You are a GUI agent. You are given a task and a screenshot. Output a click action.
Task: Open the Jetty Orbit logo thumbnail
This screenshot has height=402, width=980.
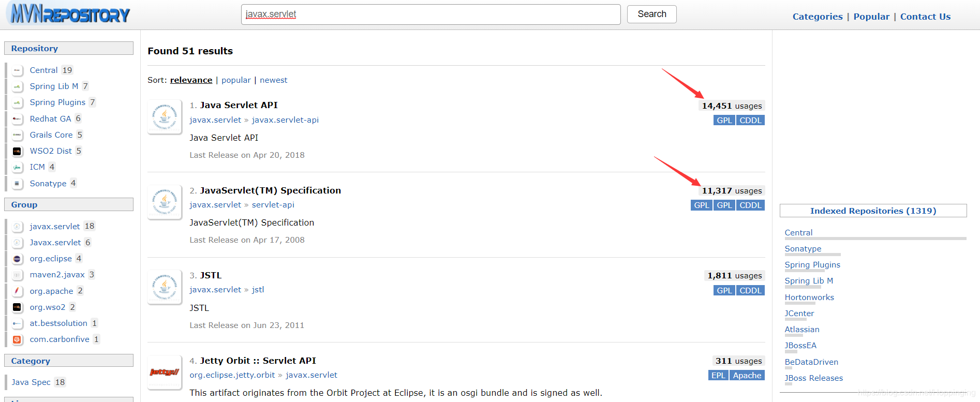click(x=165, y=372)
